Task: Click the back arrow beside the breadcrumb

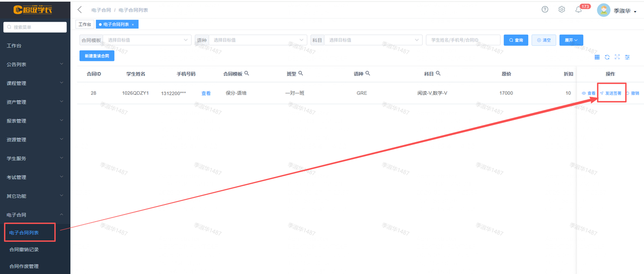Action: pyautogui.click(x=79, y=10)
